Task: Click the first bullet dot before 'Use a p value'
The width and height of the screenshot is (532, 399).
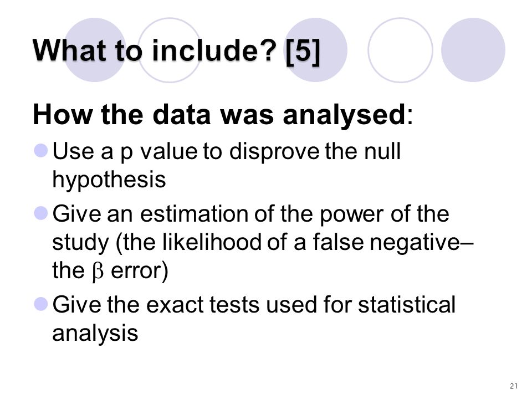Action: (41, 150)
